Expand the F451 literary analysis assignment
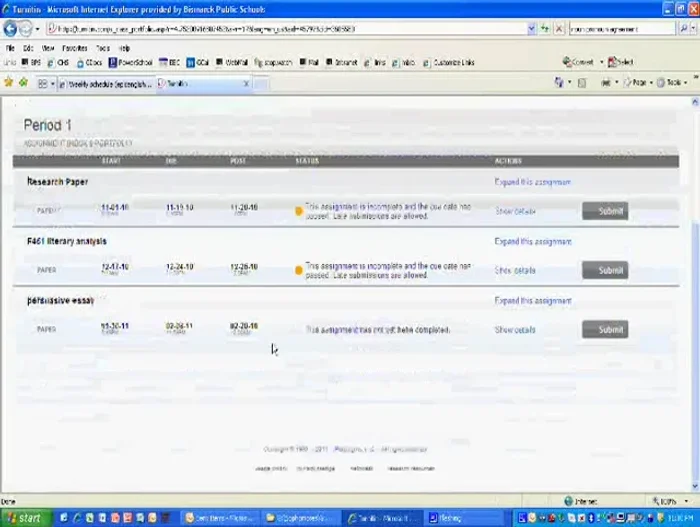The image size is (700, 527). pos(532,241)
